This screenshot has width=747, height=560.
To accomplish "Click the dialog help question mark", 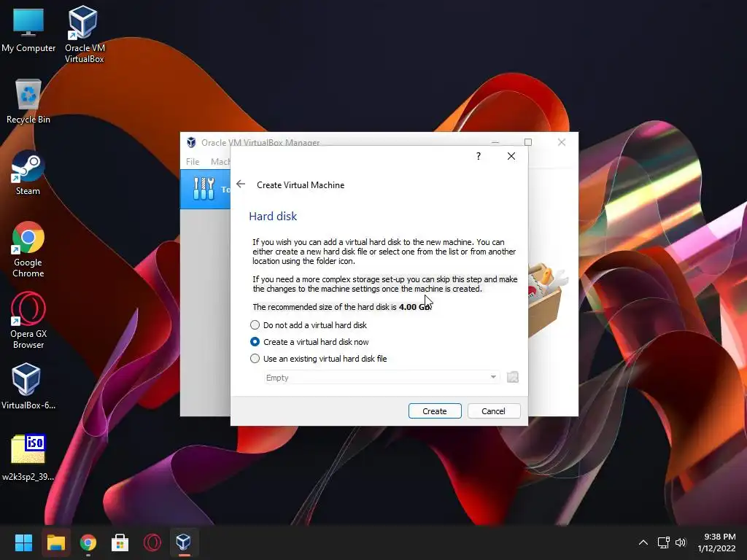I will (x=479, y=156).
